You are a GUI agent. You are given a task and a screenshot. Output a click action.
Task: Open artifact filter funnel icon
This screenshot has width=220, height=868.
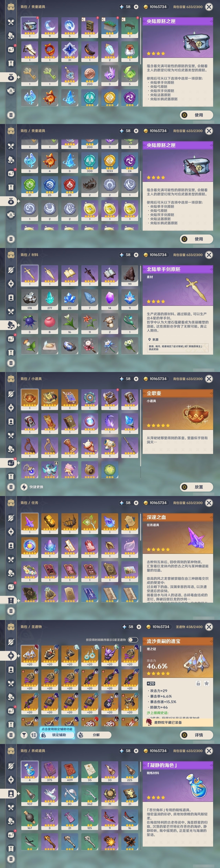point(24,735)
